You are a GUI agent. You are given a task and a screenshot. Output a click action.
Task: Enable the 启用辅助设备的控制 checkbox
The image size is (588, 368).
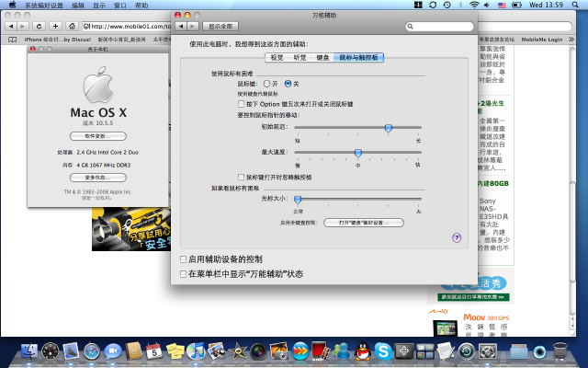coord(184,259)
